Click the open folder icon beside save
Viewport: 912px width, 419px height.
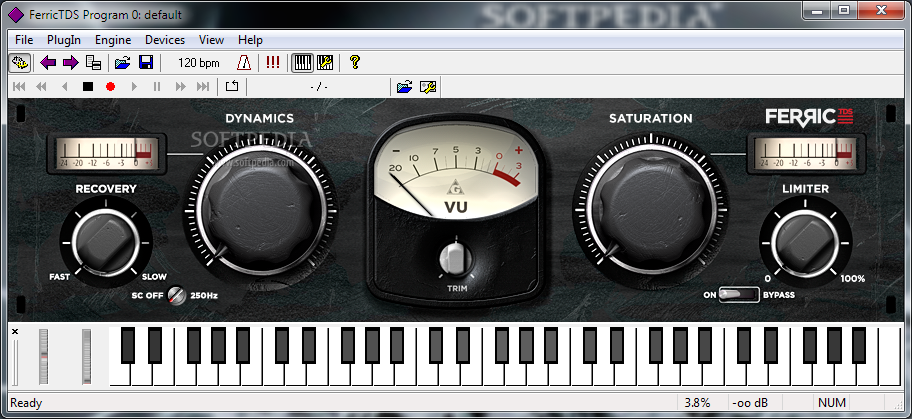pyautogui.click(x=122, y=62)
